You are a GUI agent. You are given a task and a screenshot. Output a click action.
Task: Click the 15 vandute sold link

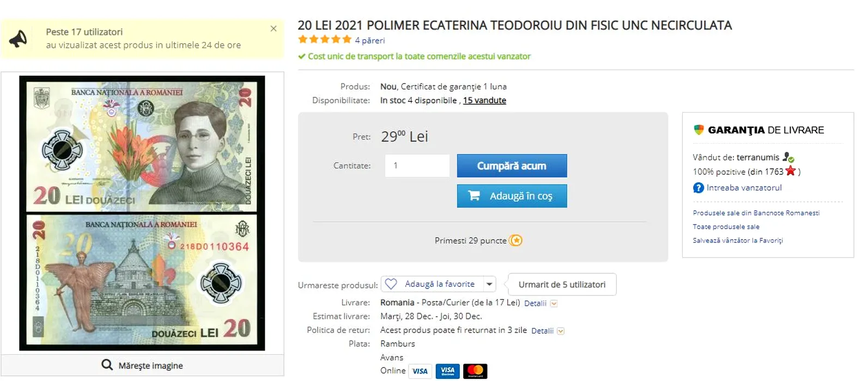484,100
